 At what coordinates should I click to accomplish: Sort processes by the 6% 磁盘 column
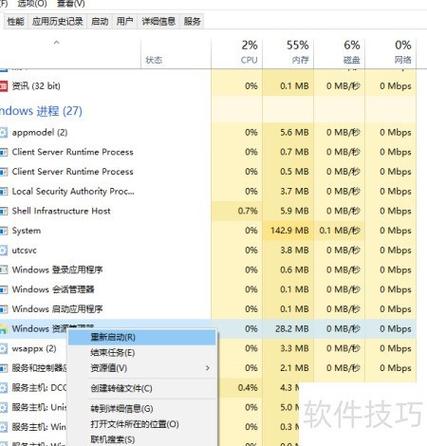coord(339,52)
